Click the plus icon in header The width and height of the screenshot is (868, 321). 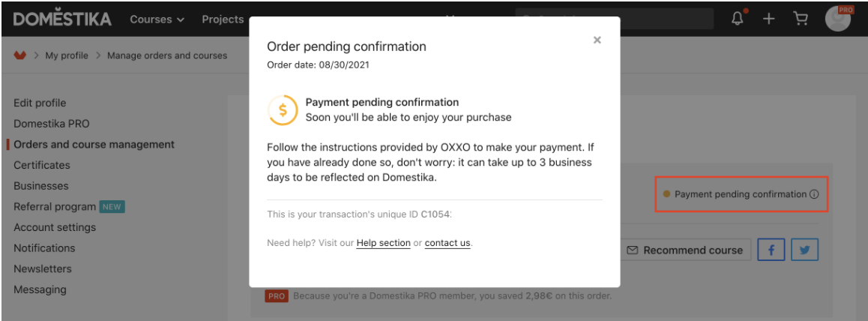[x=768, y=19]
